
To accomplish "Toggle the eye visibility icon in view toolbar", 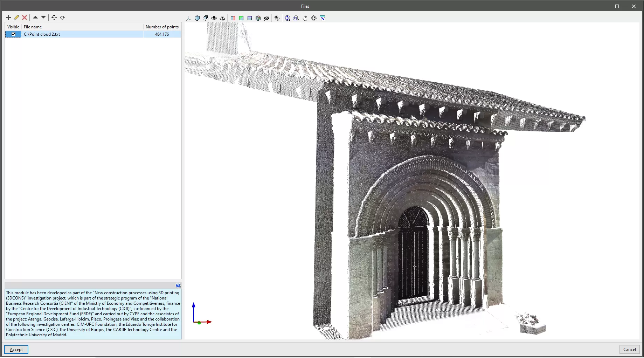I will click(266, 18).
